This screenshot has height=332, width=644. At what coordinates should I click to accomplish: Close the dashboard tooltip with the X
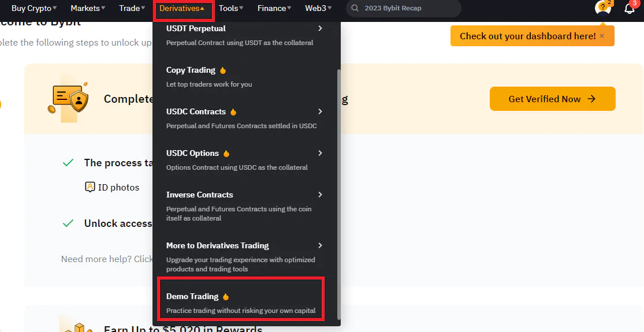[x=602, y=36]
